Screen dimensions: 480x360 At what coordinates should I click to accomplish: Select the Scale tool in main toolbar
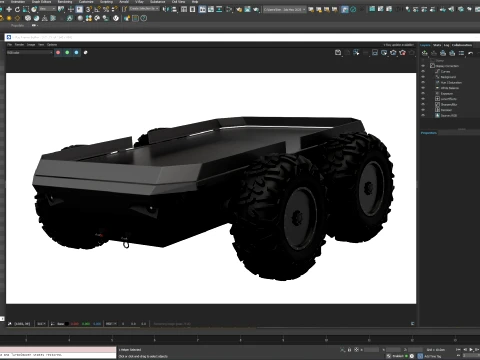coord(26,9)
